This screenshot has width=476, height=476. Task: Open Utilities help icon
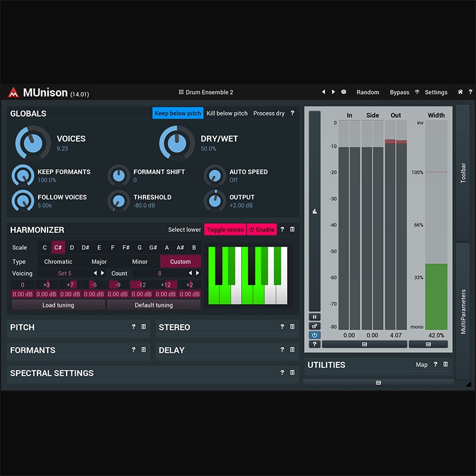pos(436,364)
